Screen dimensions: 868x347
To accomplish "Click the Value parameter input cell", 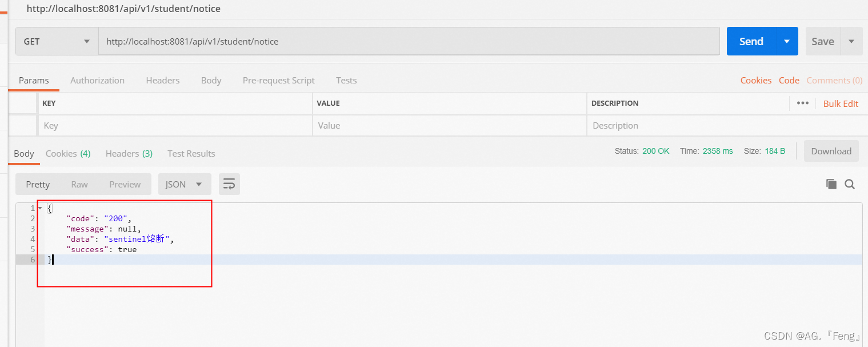I will click(450, 126).
